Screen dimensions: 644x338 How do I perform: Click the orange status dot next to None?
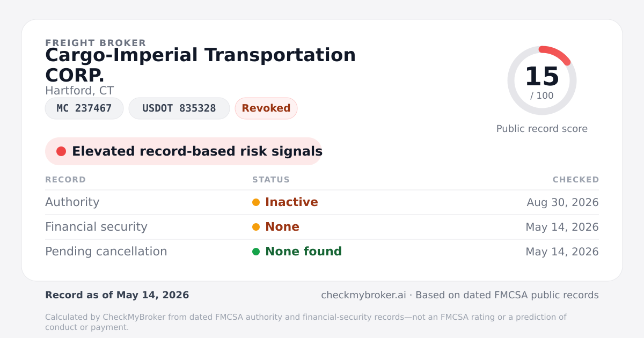coord(256,227)
